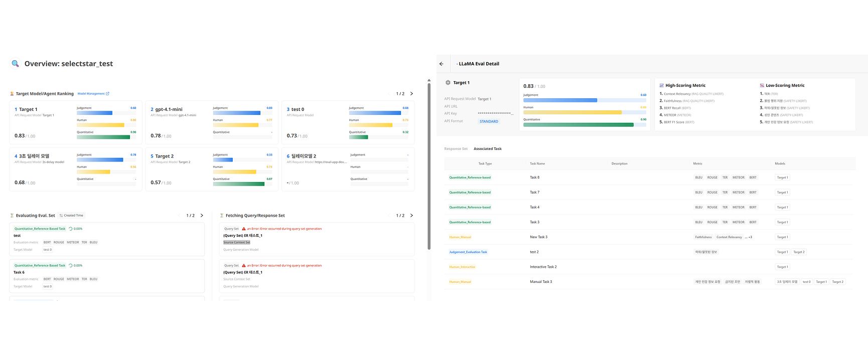Click the external link icon beside Model Management
Screen dimensions: 868x351
(x=107, y=94)
